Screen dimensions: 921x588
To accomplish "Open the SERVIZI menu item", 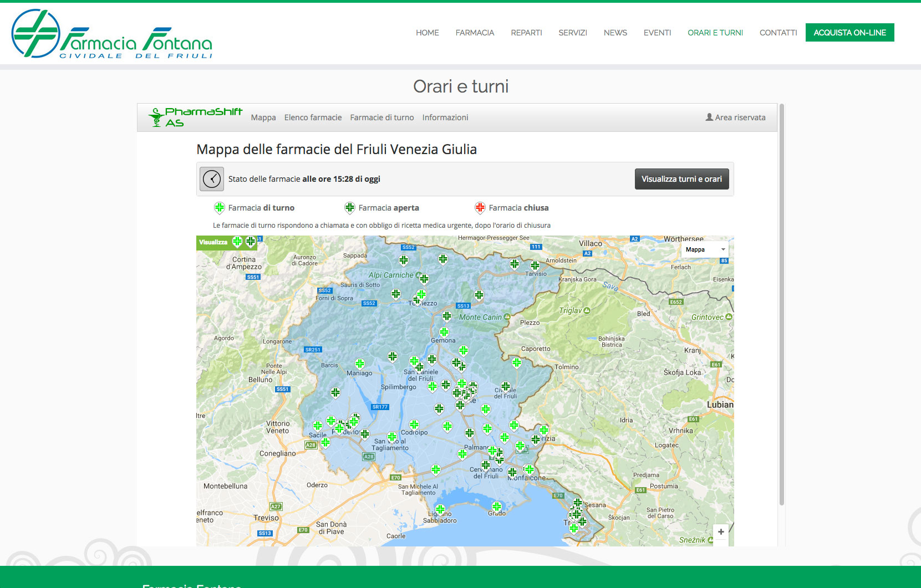I will [x=573, y=33].
